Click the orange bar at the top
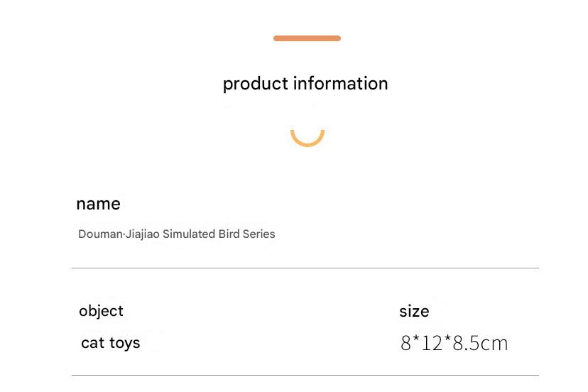The height and width of the screenshot is (392, 588). coord(307,38)
